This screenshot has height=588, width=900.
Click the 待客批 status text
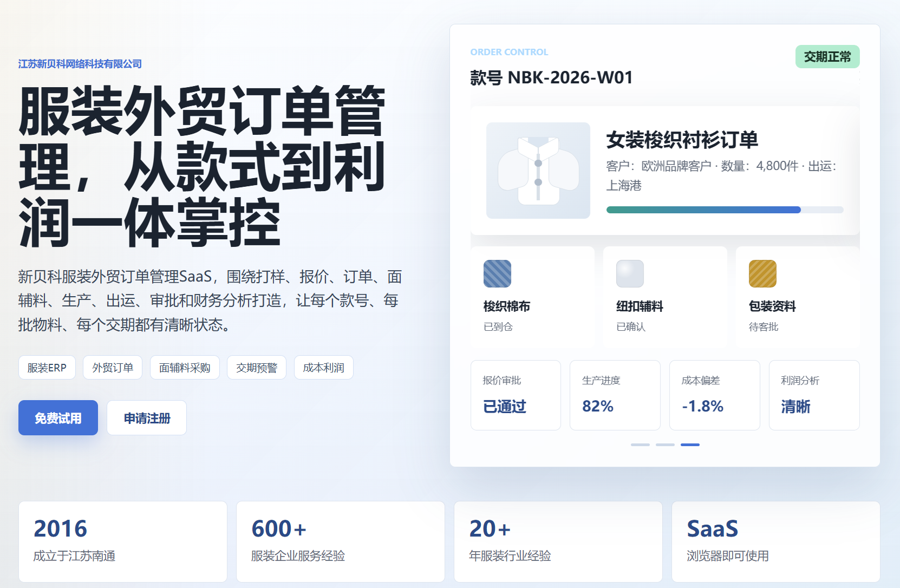764,326
